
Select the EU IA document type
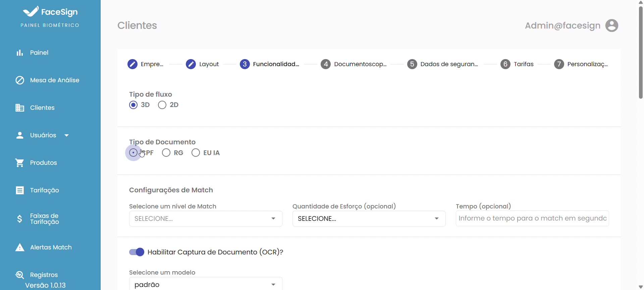coord(196,153)
